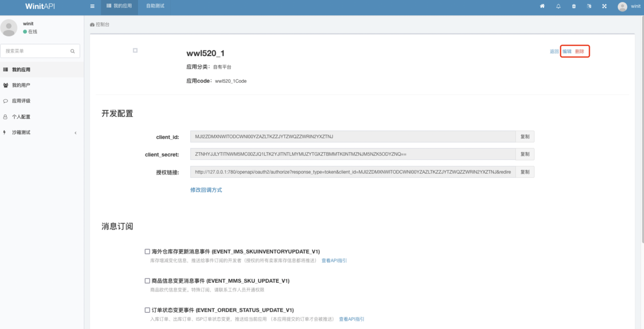Image resolution: width=644 pixels, height=329 pixels.
Task: Click the 修改回调方式 link
Action: (206, 190)
